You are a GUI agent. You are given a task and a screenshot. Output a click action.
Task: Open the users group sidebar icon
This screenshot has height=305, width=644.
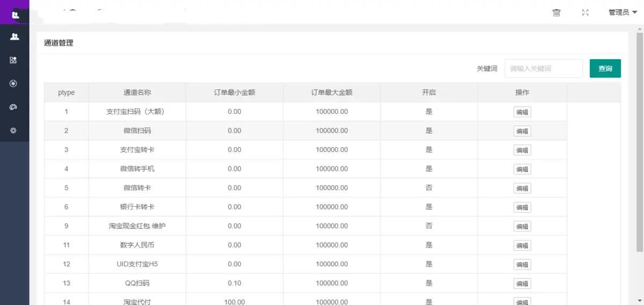(14, 37)
